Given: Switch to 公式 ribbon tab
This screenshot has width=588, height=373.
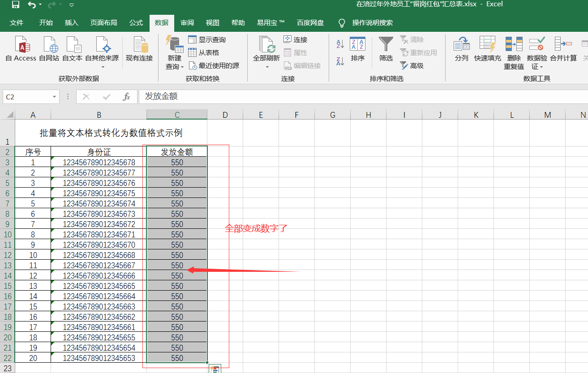Looking at the screenshot, I should tap(136, 23).
